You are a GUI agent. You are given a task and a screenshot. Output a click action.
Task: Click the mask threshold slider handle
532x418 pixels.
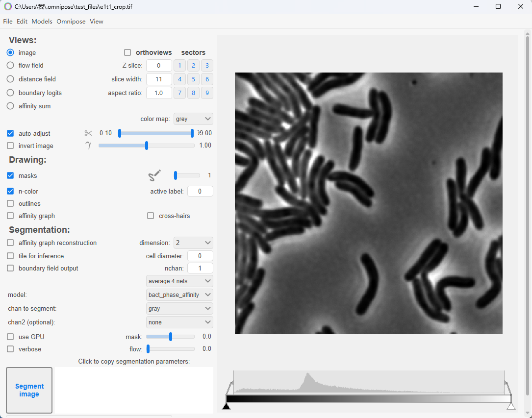point(171,337)
